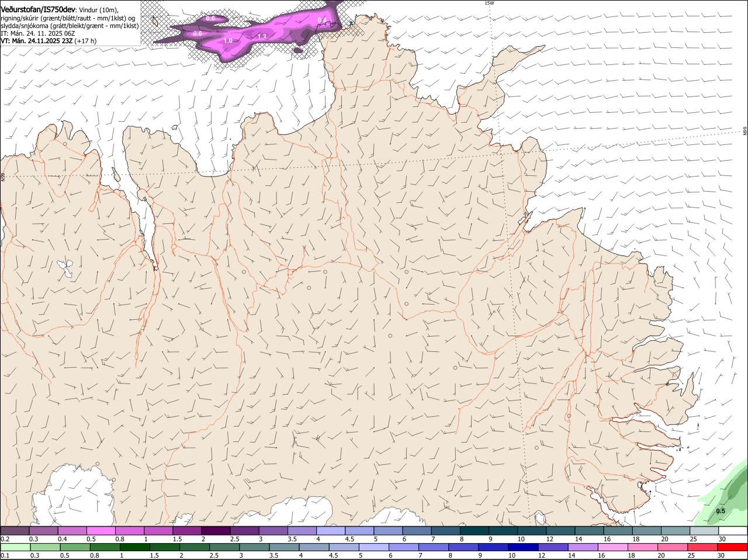748x560 pixels.
Task: Select the deep blue 10 swatch, rain legend
Action: coord(522,547)
